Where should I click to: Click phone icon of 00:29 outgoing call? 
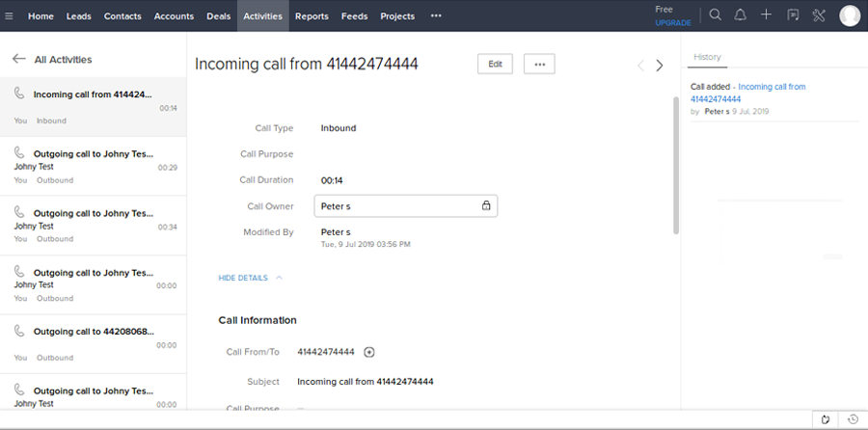[19, 152]
